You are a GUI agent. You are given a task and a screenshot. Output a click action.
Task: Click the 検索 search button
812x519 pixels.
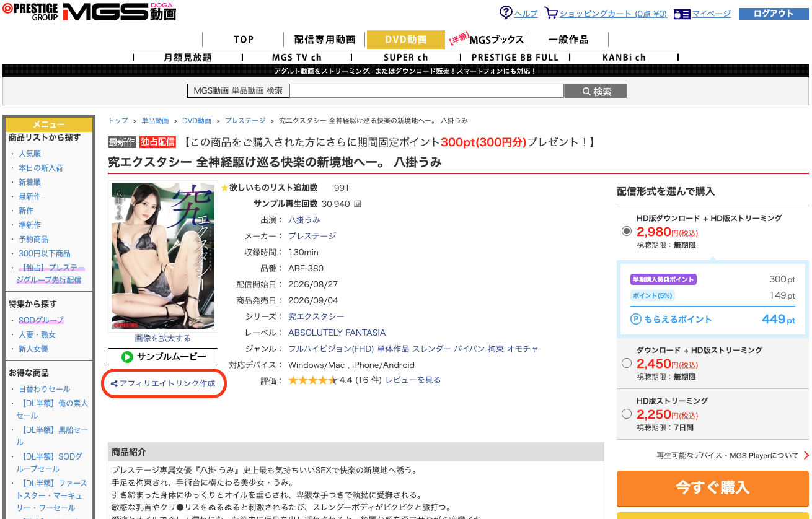[595, 91]
